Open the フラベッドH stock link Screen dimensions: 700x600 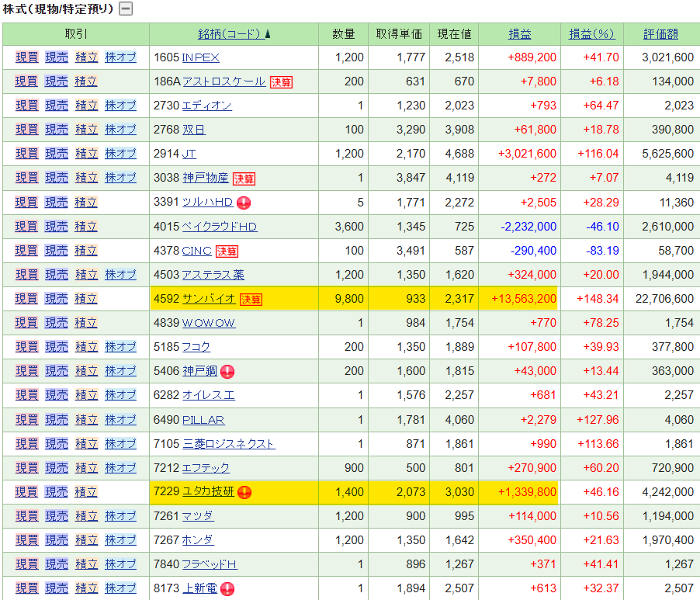pyautogui.click(x=210, y=565)
